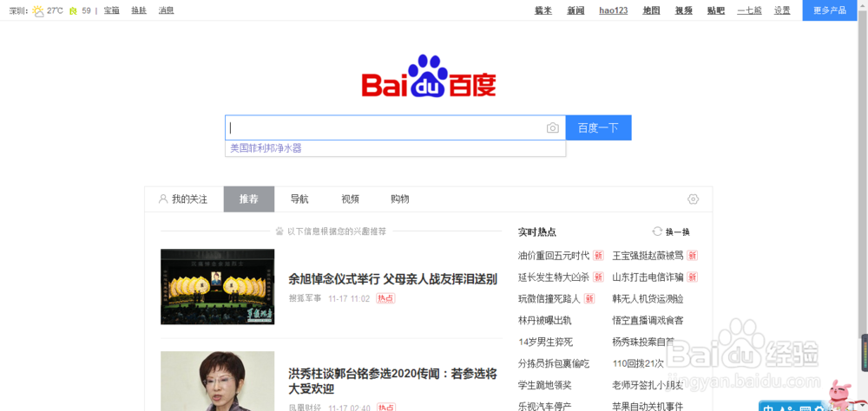Open 消息 messages link
This screenshot has width=868, height=411.
pos(166,10)
